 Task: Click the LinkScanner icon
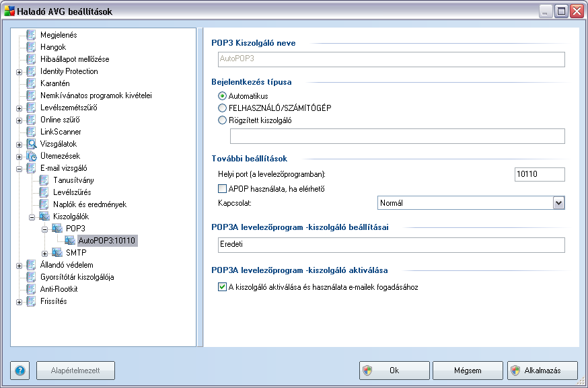pyautogui.click(x=31, y=132)
